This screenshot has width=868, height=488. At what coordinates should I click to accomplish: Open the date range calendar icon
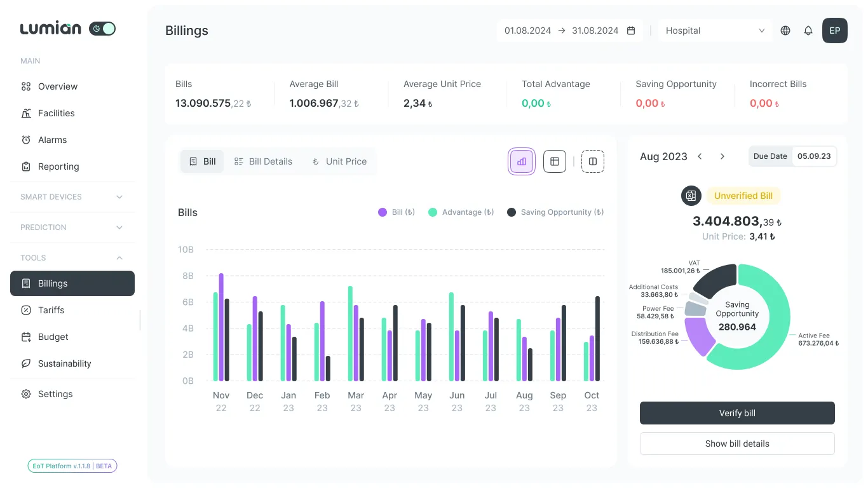tap(631, 30)
